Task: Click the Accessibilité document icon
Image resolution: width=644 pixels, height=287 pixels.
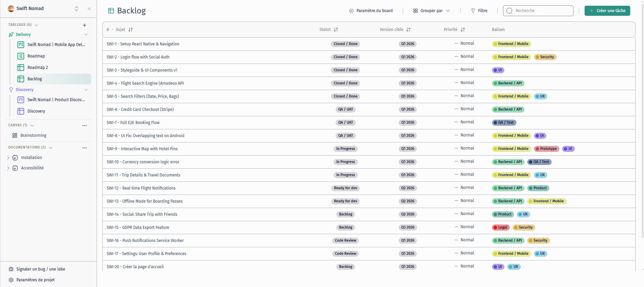Action: 15,168
